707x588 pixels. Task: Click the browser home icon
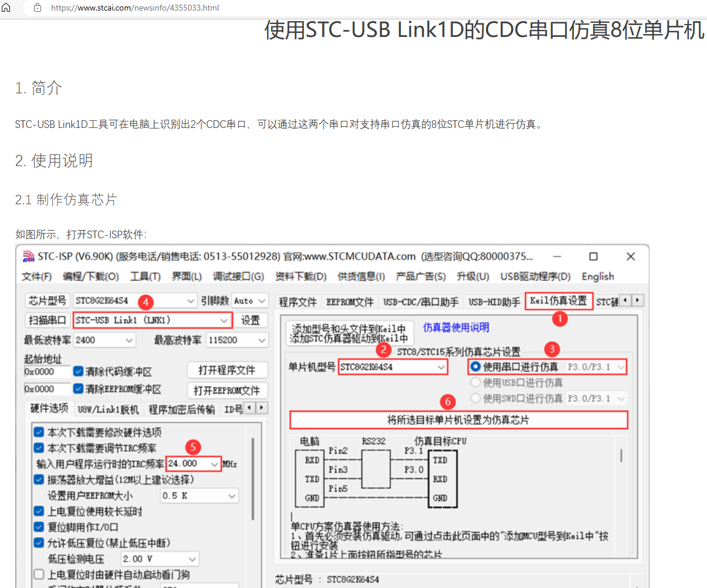tap(6, 8)
